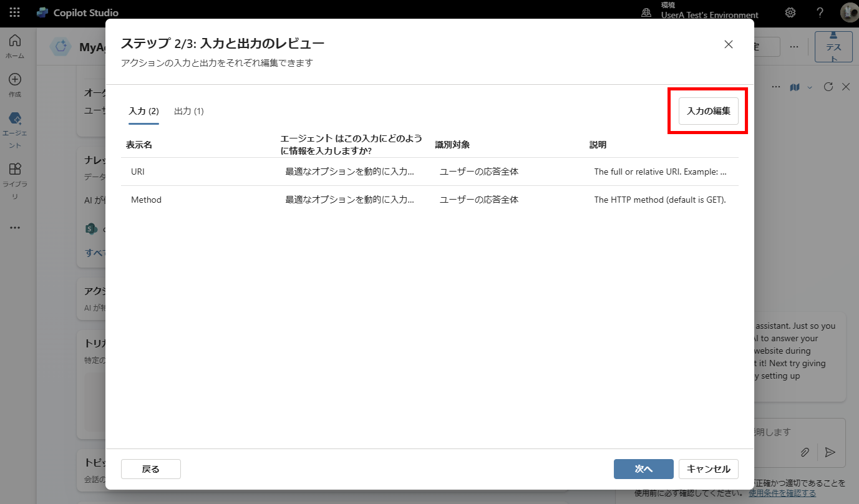Switch to the 出力 (1) tab
Screen dimensions: 859x504
pos(188,110)
